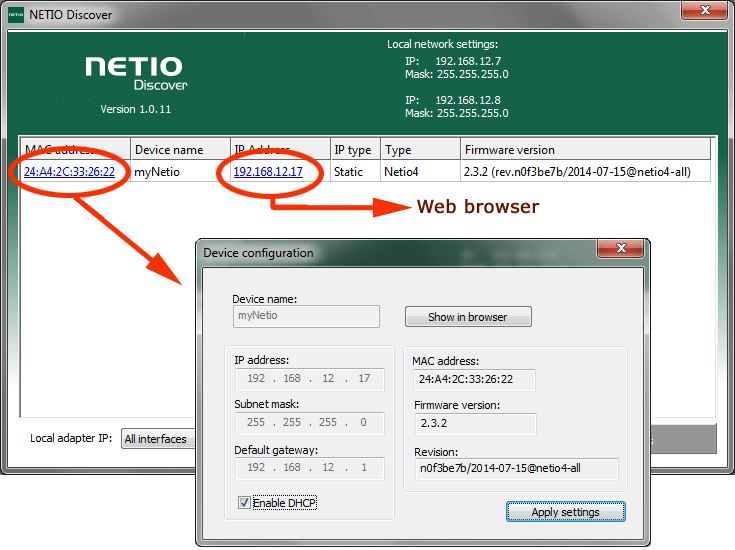
Task: Click the Firmware version column header
Action: point(585,150)
